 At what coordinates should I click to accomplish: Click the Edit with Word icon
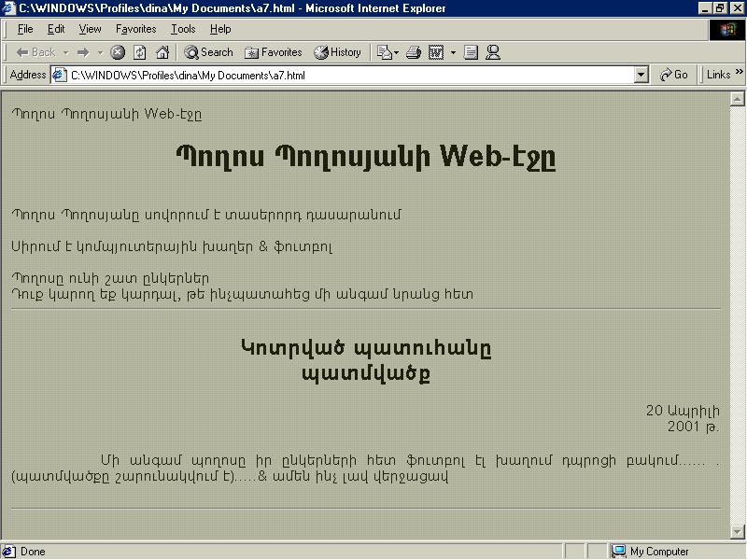(x=436, y=52)
